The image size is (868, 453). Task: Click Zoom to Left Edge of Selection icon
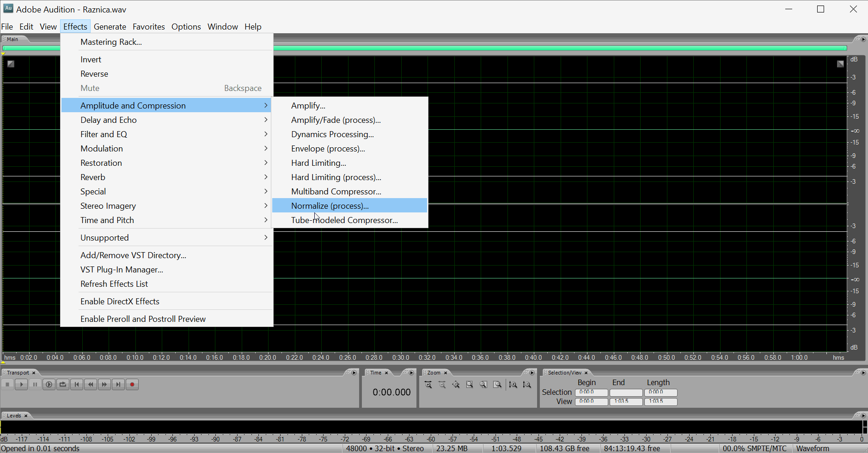483,385
